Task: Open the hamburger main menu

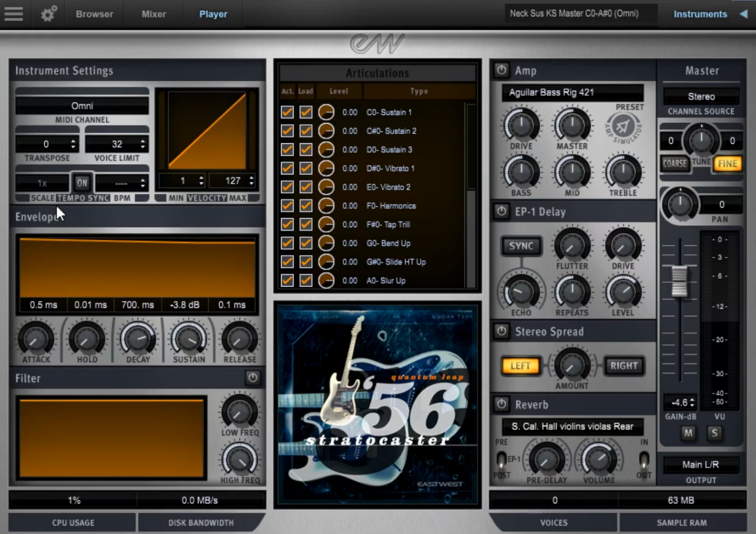Action: 14,14
